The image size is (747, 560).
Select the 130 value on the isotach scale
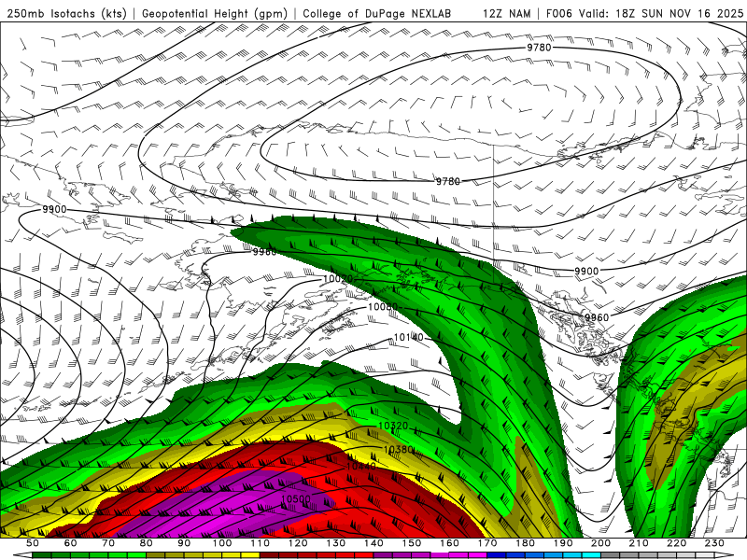[335, 543]
